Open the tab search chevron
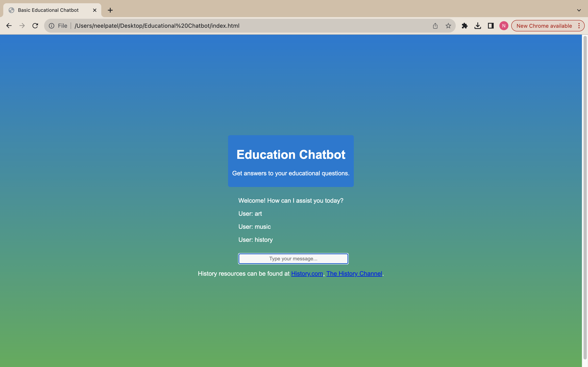588x367 pixels. [x=579, y=10]
